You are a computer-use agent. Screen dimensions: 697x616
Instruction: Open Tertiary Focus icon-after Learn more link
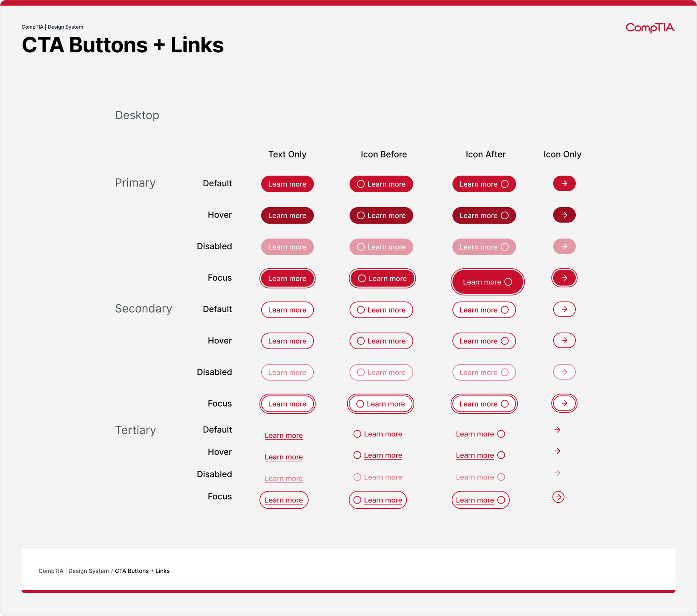pyautogui.click(x=475, y=500)
